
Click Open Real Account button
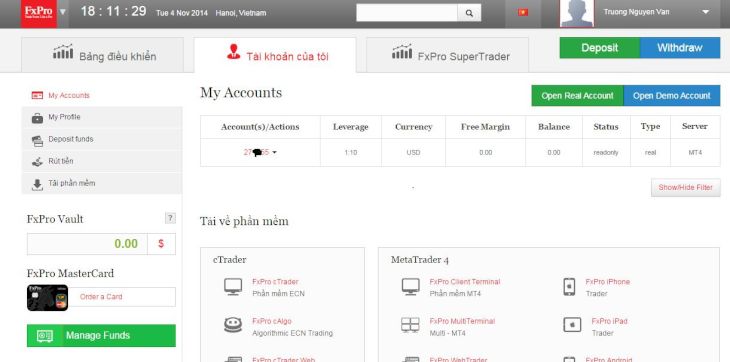[x=577, y=95]
